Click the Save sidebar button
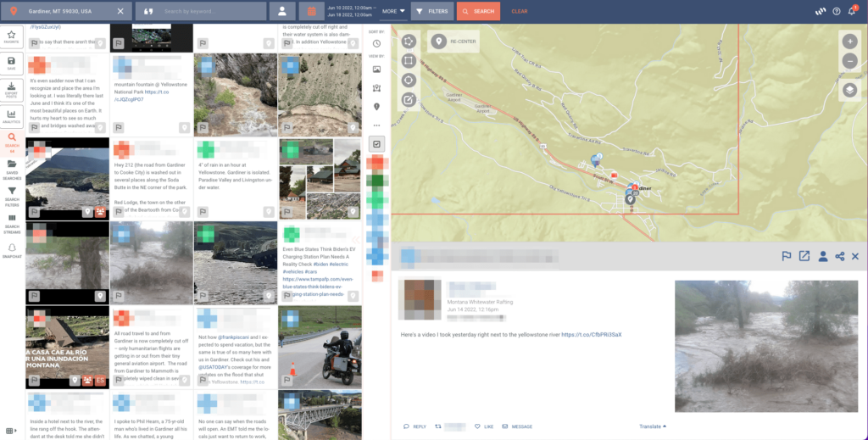 pyautogui.click(x=12, y=63)
